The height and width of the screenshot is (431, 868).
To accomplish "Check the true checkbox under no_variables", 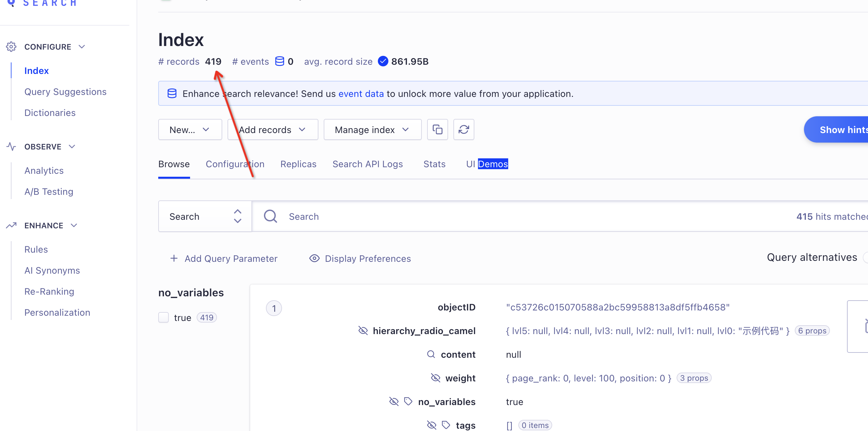I will 164,317.
